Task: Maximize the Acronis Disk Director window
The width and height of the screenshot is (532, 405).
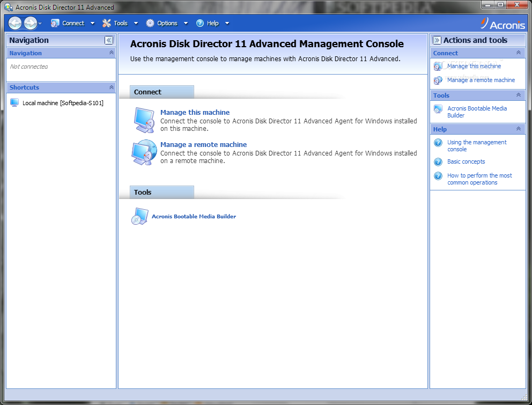Action: click(500, 5)
